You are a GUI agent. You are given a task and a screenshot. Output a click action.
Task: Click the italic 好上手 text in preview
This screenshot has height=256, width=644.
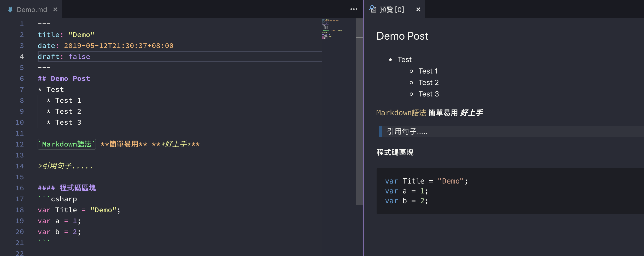click(472, 113)
